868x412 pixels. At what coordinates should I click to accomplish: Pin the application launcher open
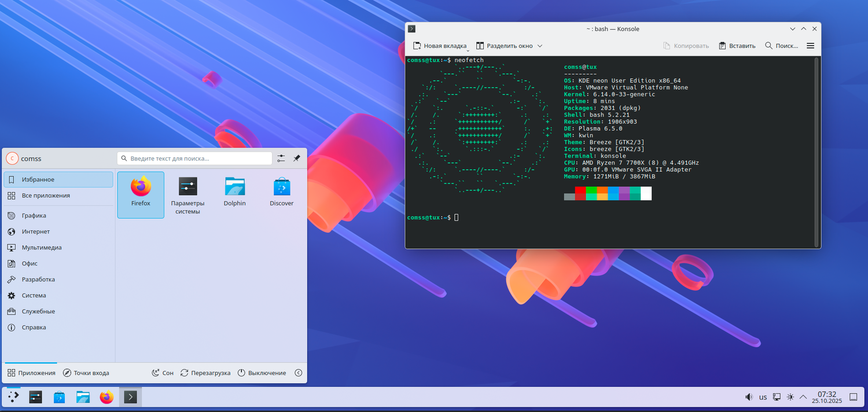pos(297,158)
